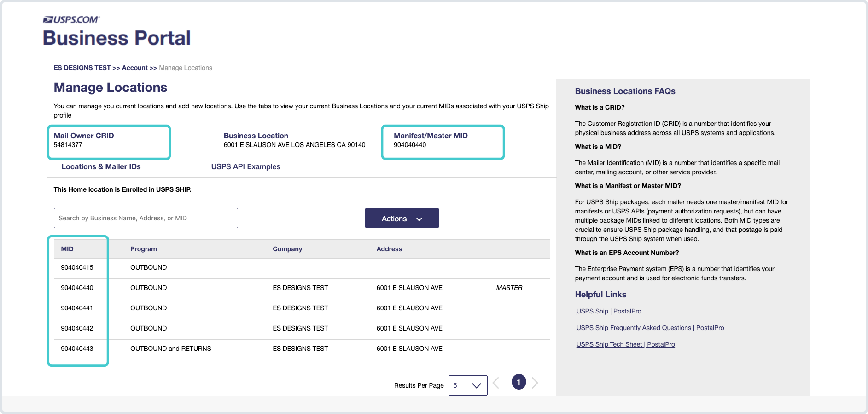The height and width of the screenshot is (414, 868).
Task: Select MID 904040440 in the table
Action: [x=77, y=288]
